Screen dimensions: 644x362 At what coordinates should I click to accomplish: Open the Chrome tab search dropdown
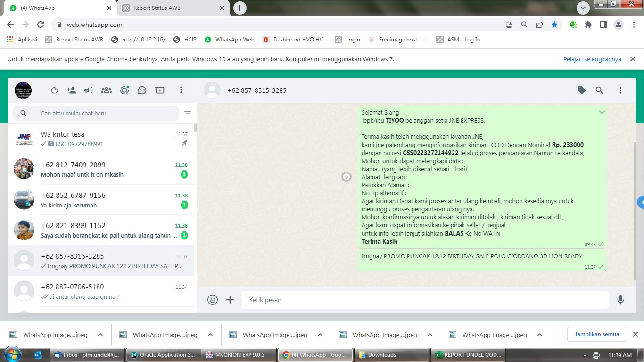point(583,8)
